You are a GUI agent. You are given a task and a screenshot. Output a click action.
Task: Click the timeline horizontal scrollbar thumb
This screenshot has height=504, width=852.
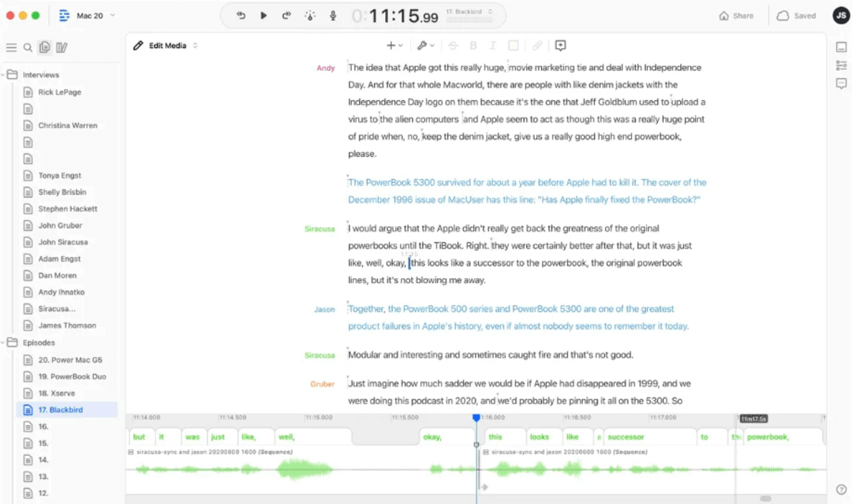[765, 498]
